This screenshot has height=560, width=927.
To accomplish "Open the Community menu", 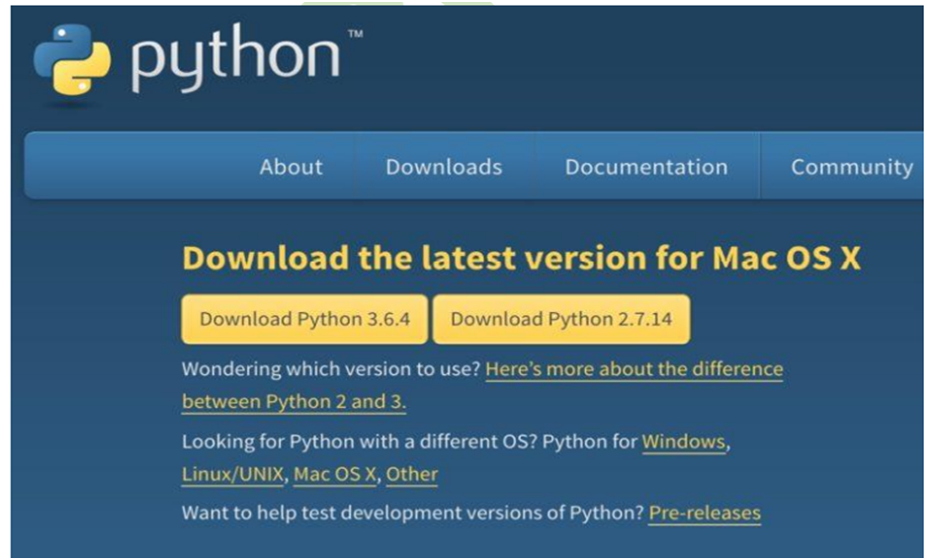I will (852, 167).
